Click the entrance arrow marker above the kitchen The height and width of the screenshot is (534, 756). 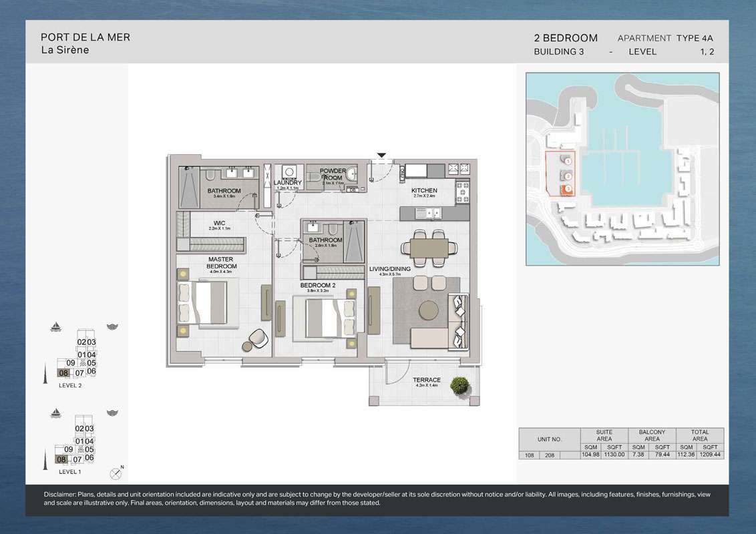coord(381,156)
